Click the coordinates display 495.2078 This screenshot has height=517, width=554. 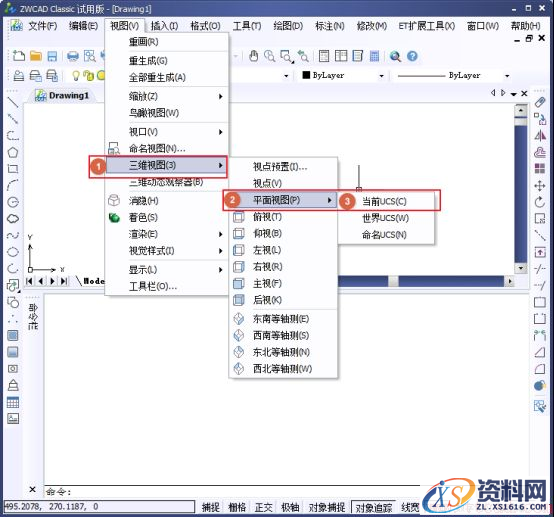point(99,507)
